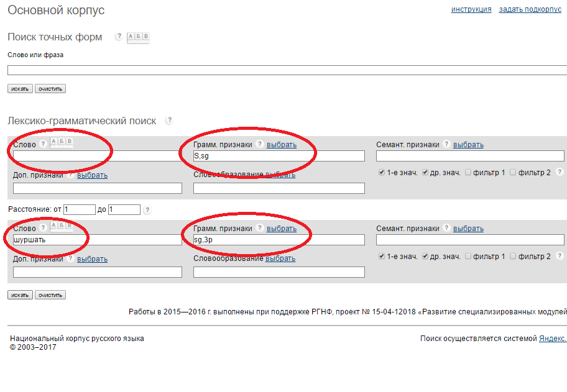Click distance 'от' field
567x392 pixels.
click(79, 209)
